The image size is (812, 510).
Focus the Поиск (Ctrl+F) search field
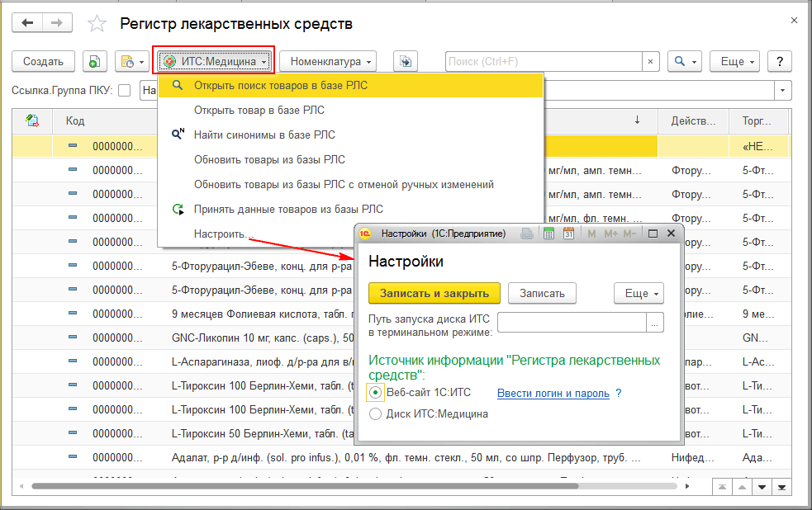click(x=544, y=62)
